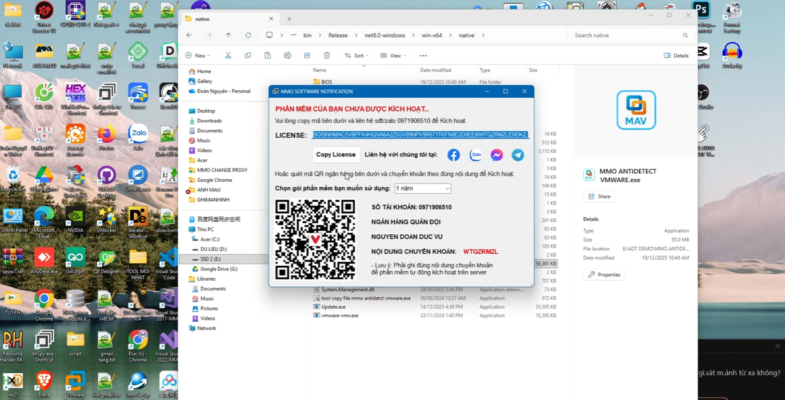This screenshot has height=400, width=785.
Task: Open the Control Panel desktop icon
Action: [13, 220]
